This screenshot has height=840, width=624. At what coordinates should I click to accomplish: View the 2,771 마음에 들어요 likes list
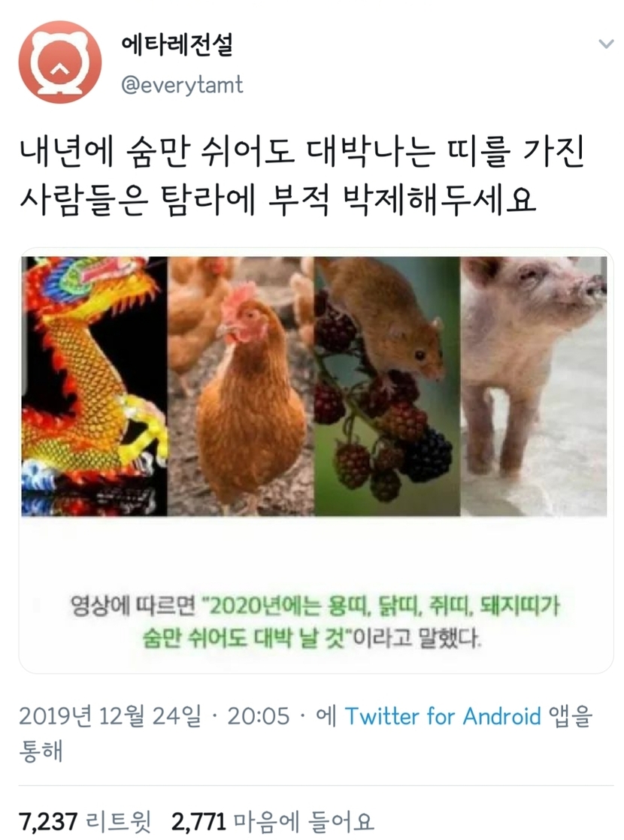click(272, 820)
